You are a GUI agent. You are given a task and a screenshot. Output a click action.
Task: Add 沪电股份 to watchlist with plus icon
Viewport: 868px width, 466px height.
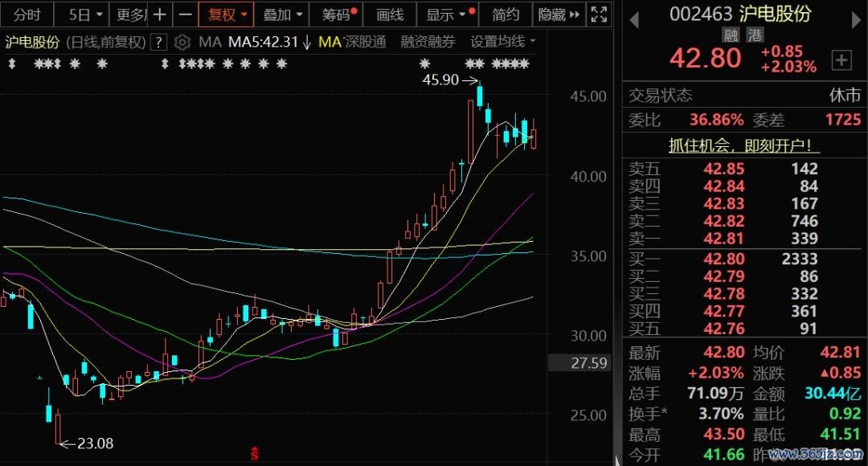click(x=841, y=59)
